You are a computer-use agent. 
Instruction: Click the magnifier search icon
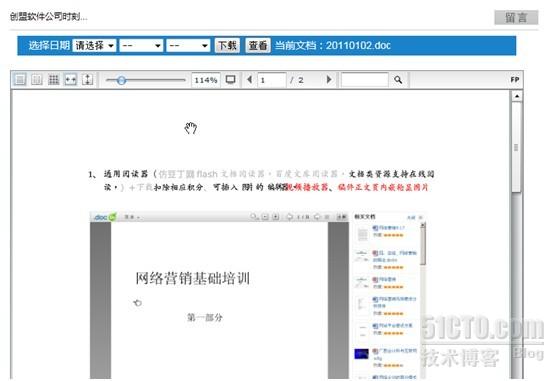coord(398,80)
